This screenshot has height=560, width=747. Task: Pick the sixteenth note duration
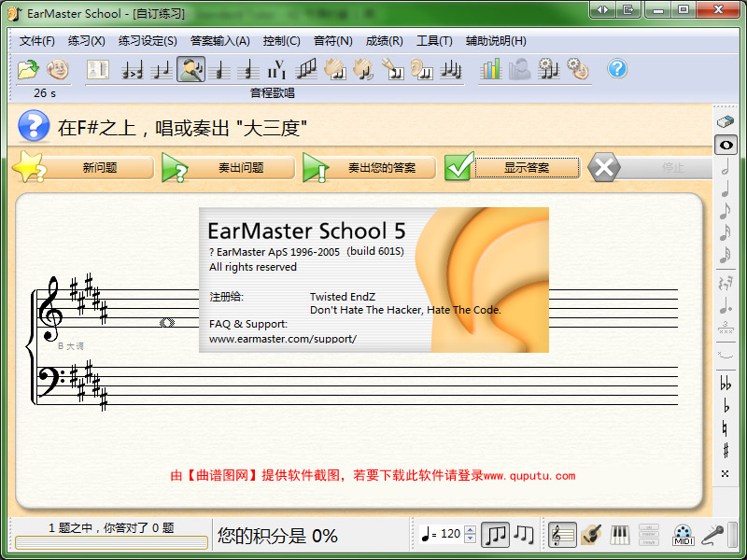726,232
